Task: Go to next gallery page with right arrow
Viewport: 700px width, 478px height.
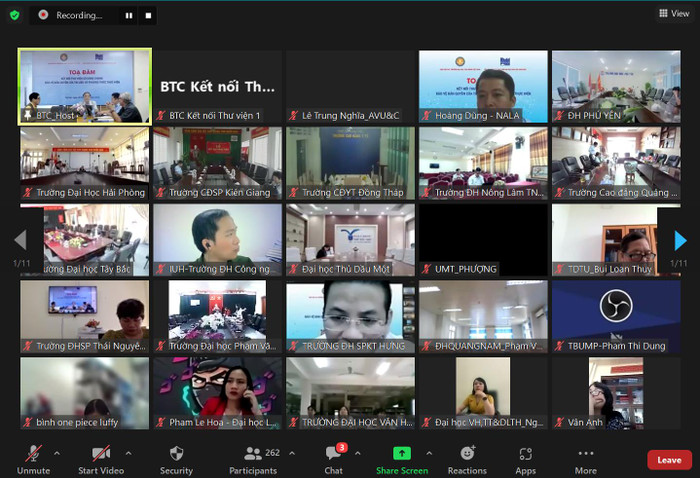Action: tap(680, 240)
